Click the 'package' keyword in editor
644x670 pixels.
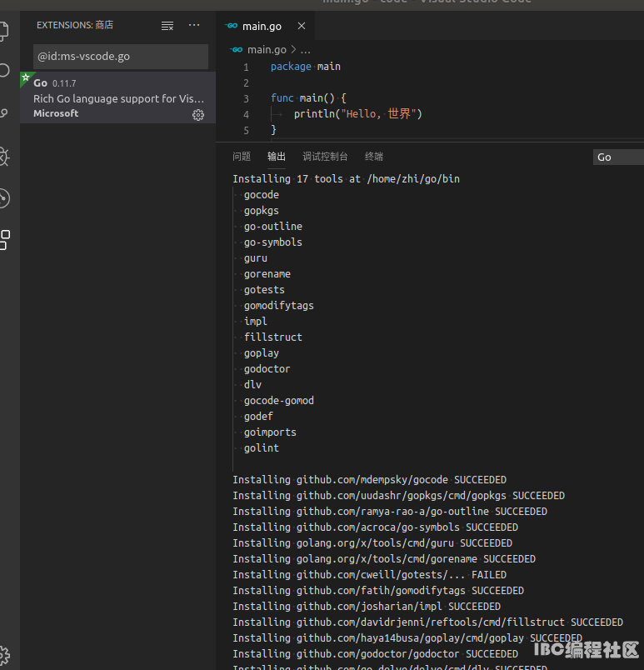[291, 67]
